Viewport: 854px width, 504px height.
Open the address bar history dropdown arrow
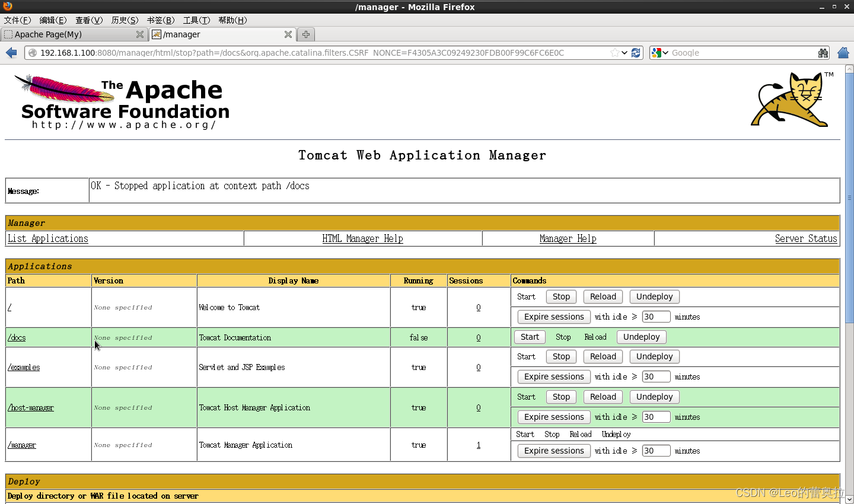(624, 53)
